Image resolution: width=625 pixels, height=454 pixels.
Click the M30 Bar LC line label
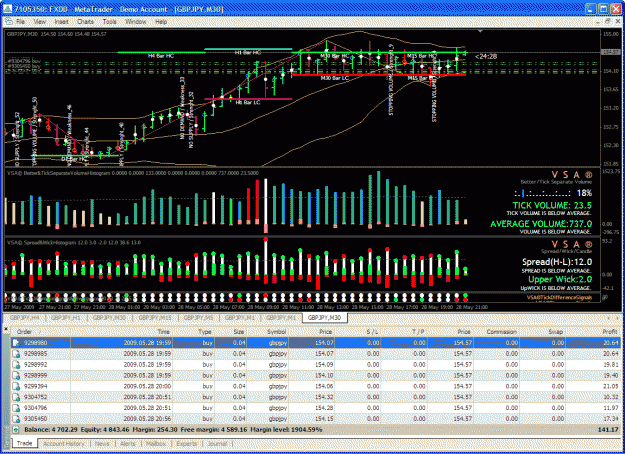click(335, 78)
